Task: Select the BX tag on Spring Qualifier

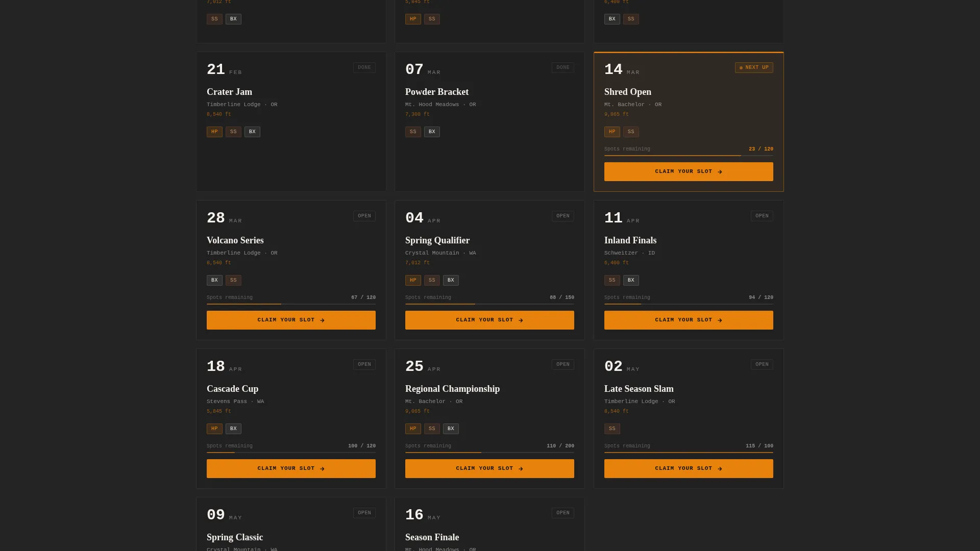Action: coord(451,281)
